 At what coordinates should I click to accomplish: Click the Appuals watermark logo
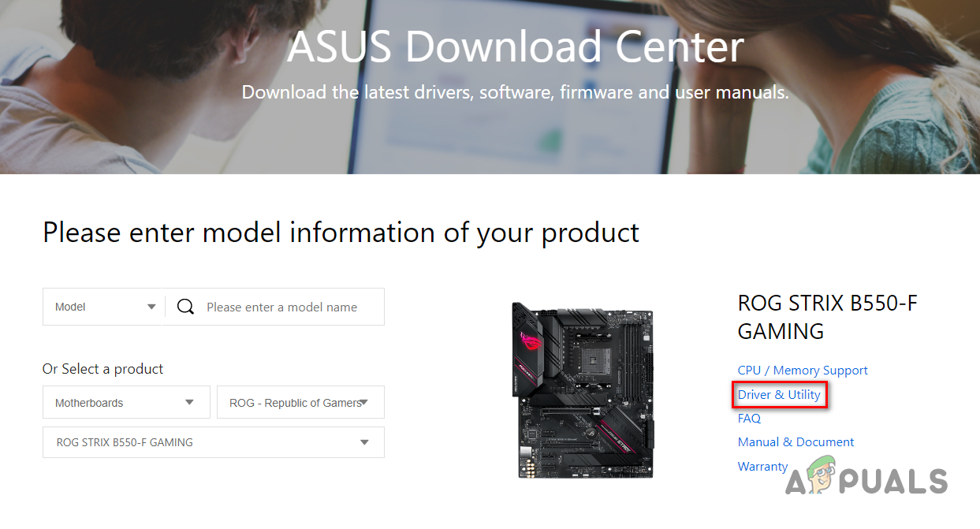click(x=866, y=479)
